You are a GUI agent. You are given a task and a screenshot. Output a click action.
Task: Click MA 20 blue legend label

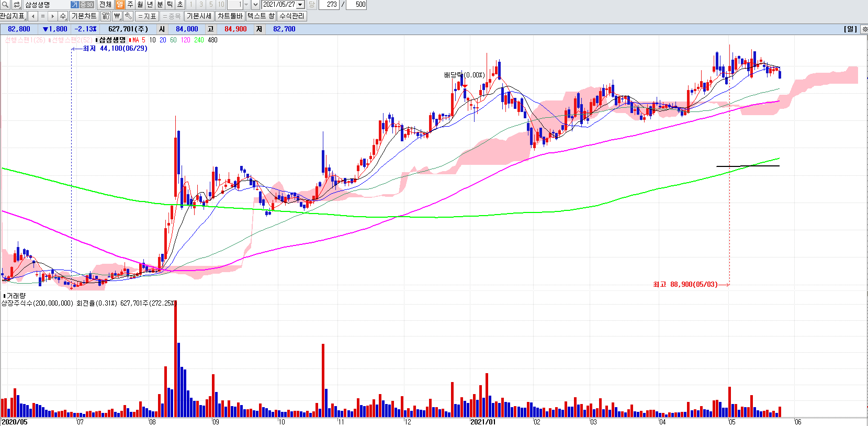[x=163, y=40]
